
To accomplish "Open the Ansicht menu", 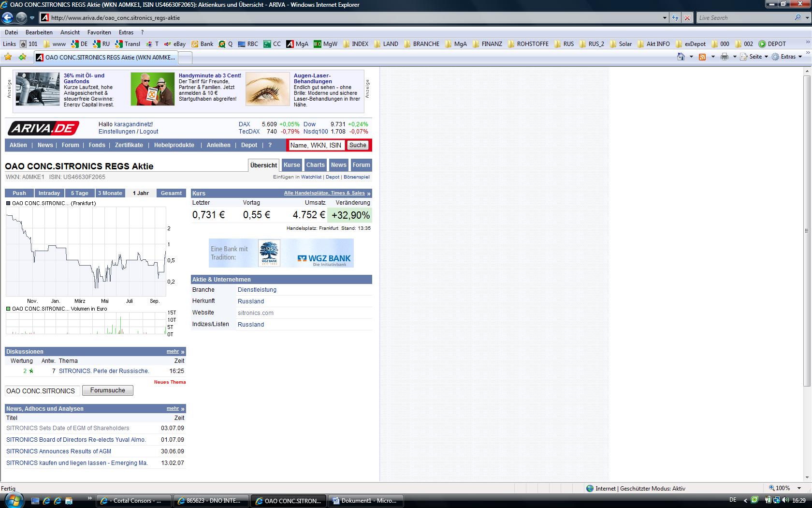I will click(70, 32).
